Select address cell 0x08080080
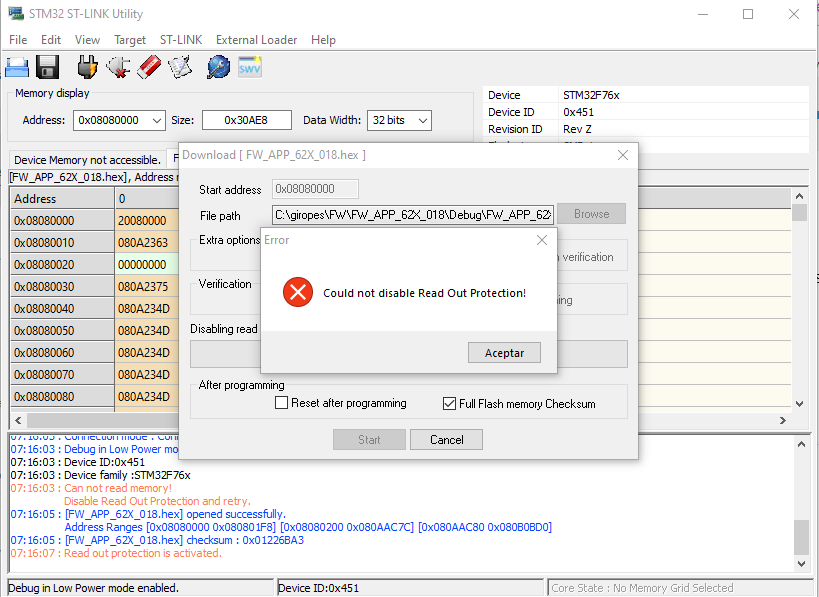The height and width of the screenshot is (597, 819). (x=62, y=396)
